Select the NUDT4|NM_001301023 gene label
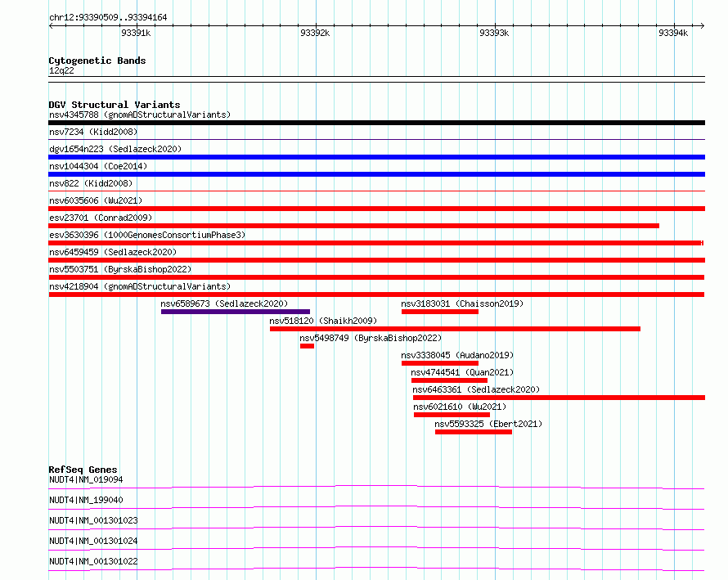This screenshot has height=580, width=728. pos(93,520)
